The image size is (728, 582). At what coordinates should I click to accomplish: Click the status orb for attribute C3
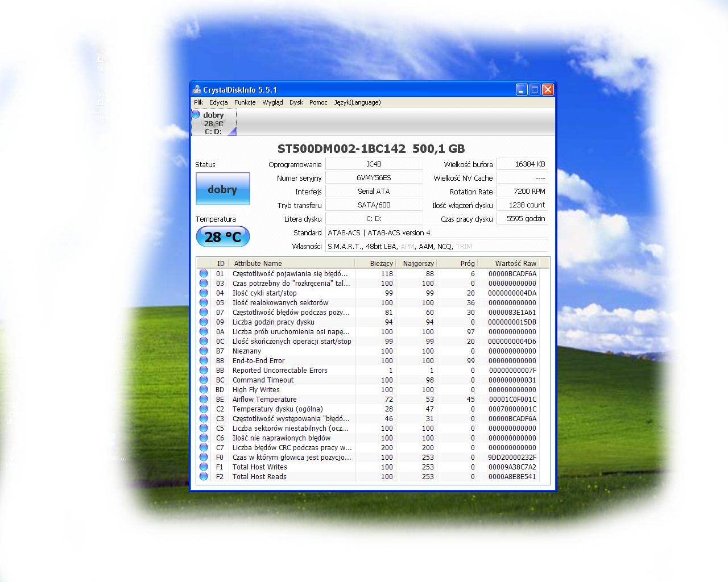tap(204, 418)
